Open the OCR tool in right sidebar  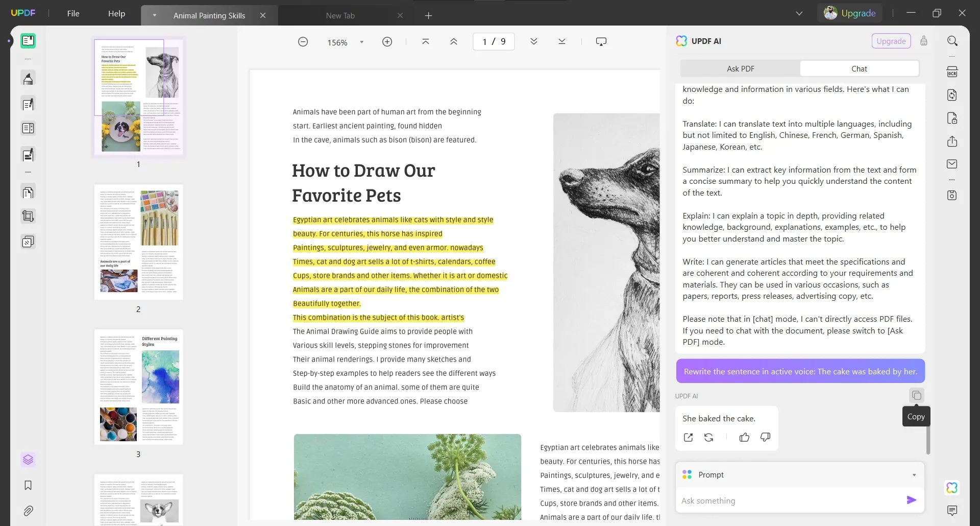coord(952,72)
